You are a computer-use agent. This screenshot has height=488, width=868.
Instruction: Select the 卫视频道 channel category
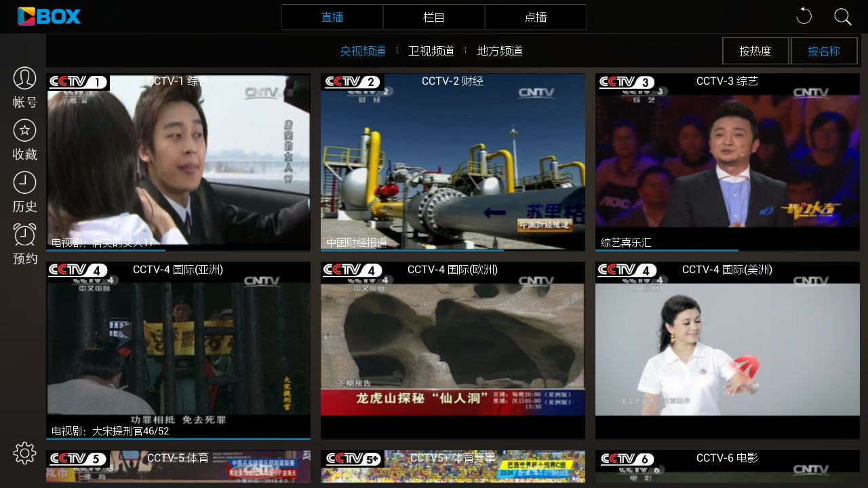pyautogui.click(x=431, y=51)
